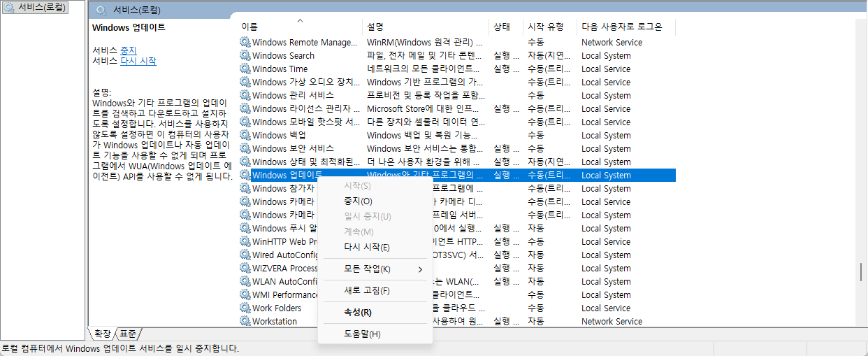The width and height of the screenshot is (868, 356).
Task: Sort by the 시작 유형 column header
Action: tap(550, 27)
